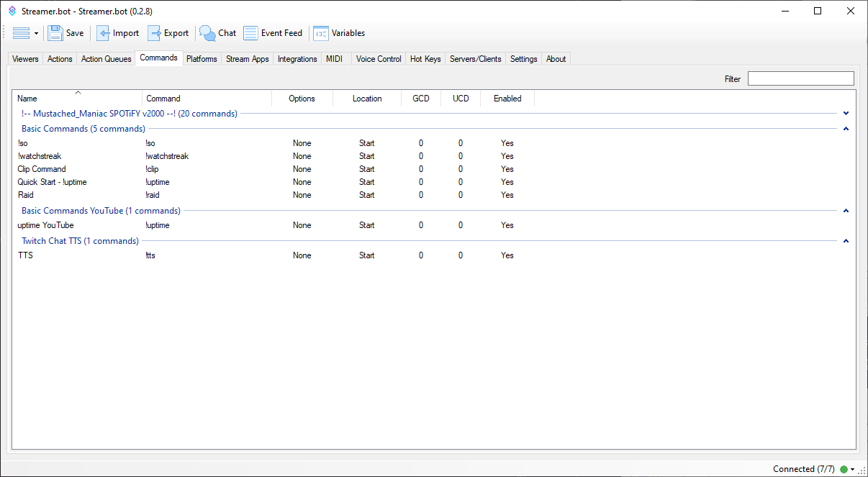Open the dropdown arrow next to menu icon
Screen dimensions: 868x477
pyautogui.click(x=36, y=34)
